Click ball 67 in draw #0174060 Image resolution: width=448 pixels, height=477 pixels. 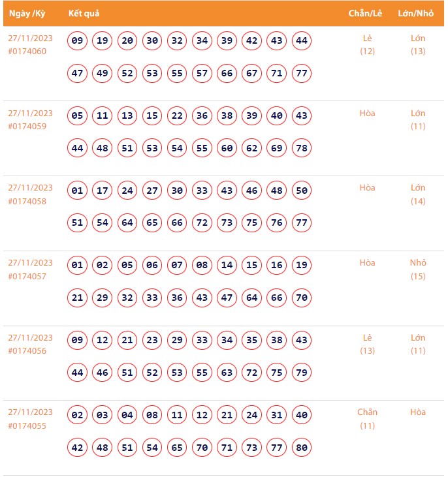(252, 73)
